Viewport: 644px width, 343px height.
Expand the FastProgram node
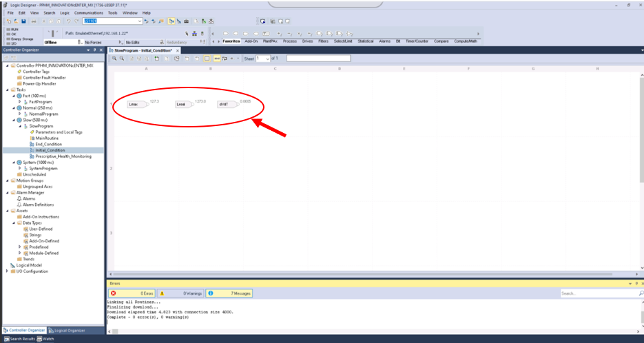click(20, 101)
